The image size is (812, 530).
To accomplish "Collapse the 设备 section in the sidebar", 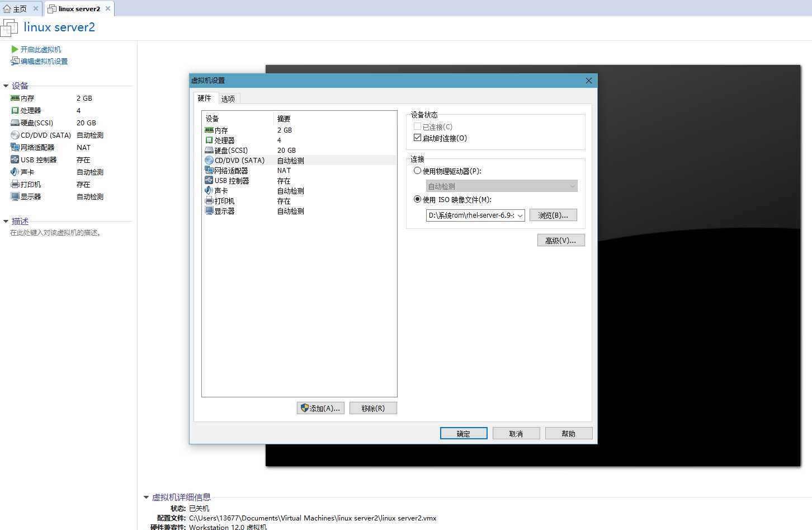I will [x=6, y=86].
